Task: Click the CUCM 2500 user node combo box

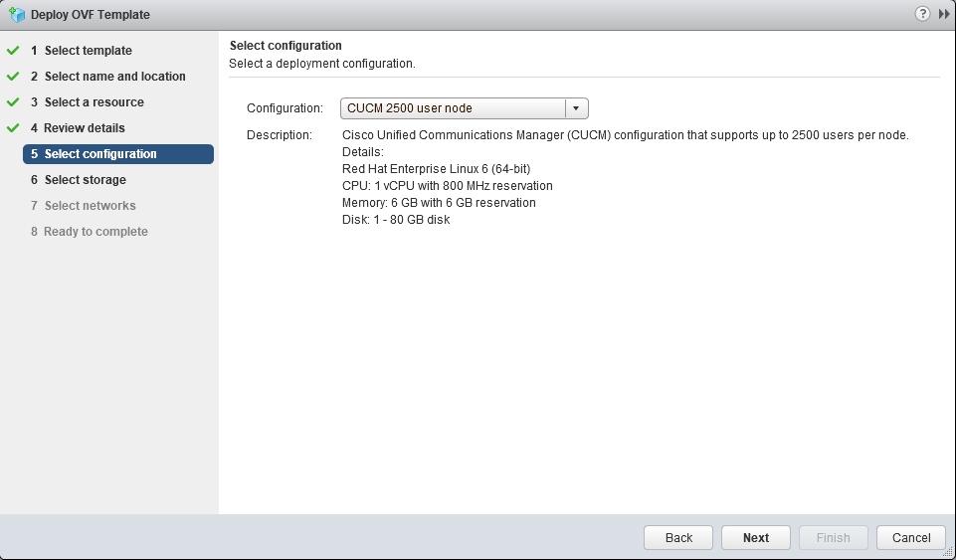Action: click(x=464, y=108)
